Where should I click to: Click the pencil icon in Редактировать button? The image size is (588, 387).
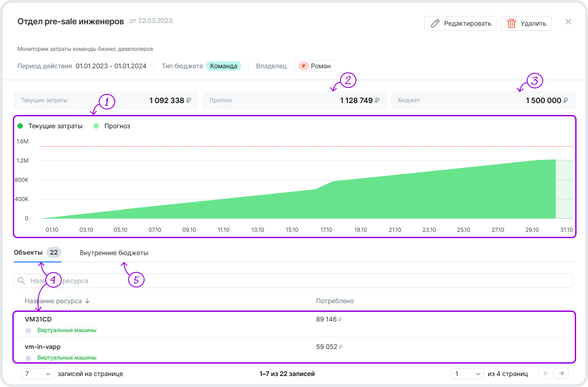[x=435, y=23]
